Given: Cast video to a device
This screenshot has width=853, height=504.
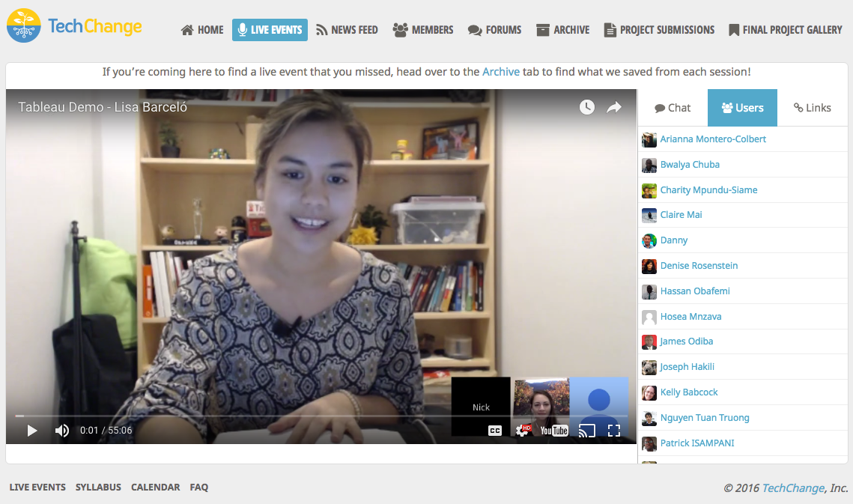Looking at the screenshot, I should [586, 431].
